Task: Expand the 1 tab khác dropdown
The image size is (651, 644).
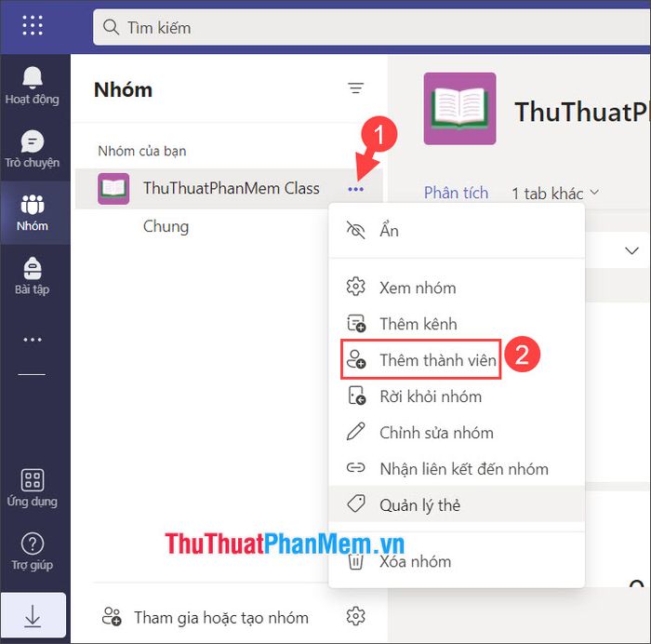Action: coord(555,194)
